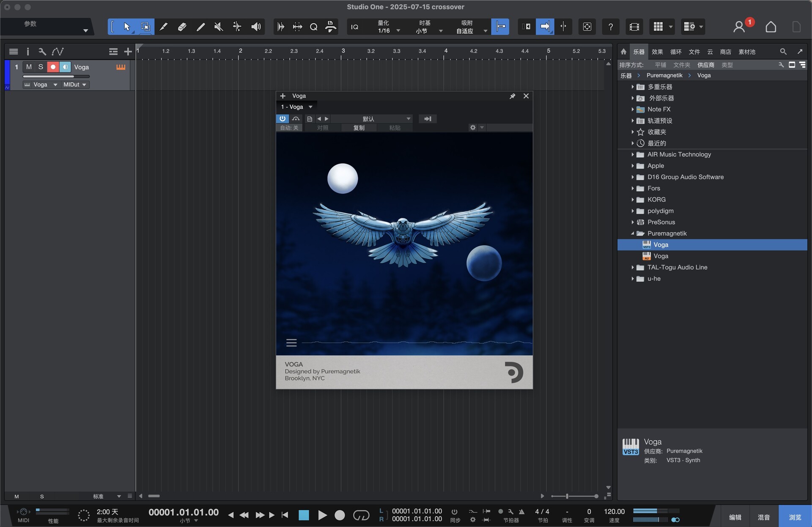The height and width of the screenshot is (527, 812).
Task: Mute the Voga track
Action: [29, 67]
